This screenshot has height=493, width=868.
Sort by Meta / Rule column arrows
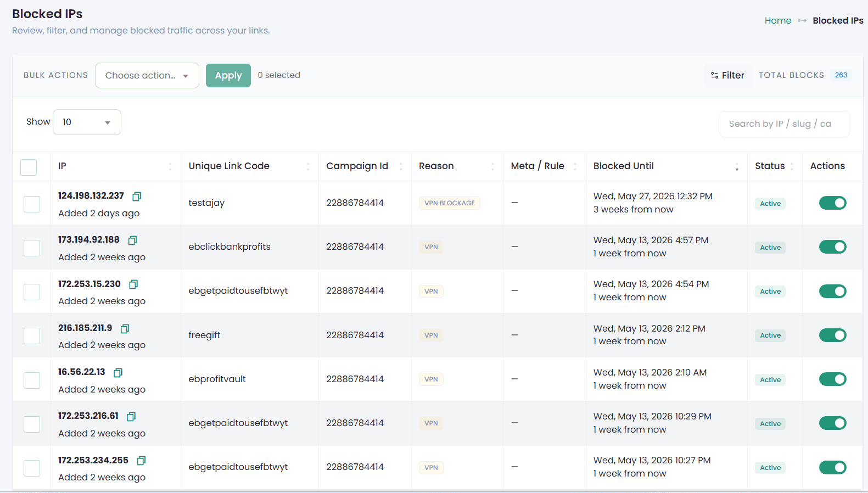tap(575, 166)
